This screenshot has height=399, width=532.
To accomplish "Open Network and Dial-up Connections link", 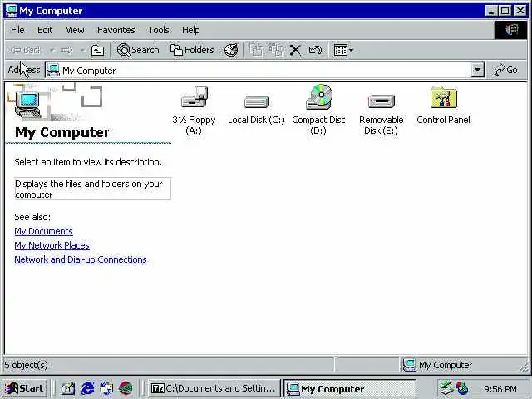I will pos(81,259).
